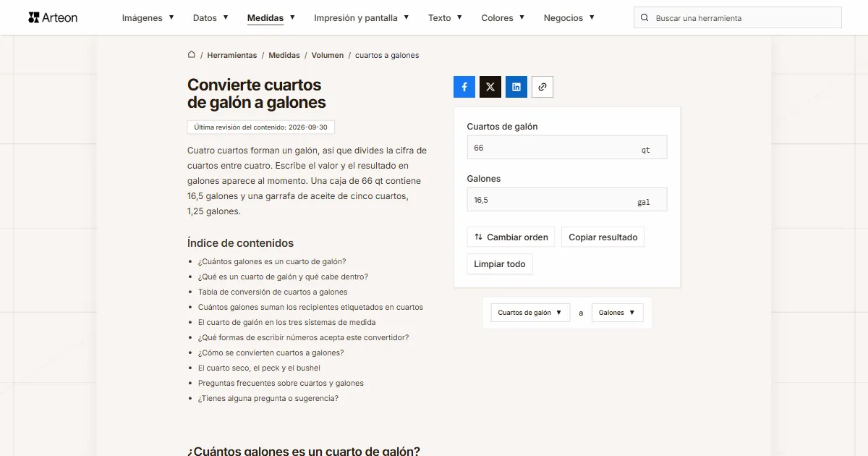Viewport: 868px width, 456px height.
Task: Open the Negocios menu
Action: coord(569,18)
